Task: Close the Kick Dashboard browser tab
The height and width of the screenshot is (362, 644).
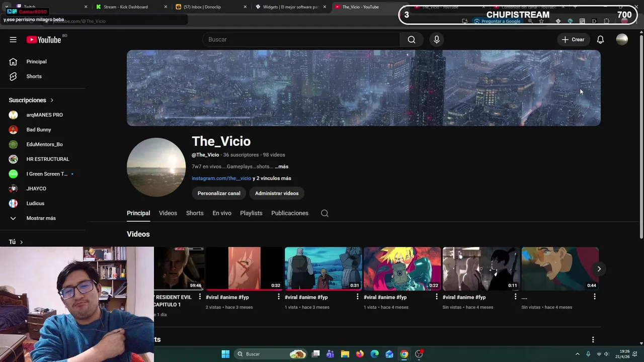Action: (x=166, y=7)
